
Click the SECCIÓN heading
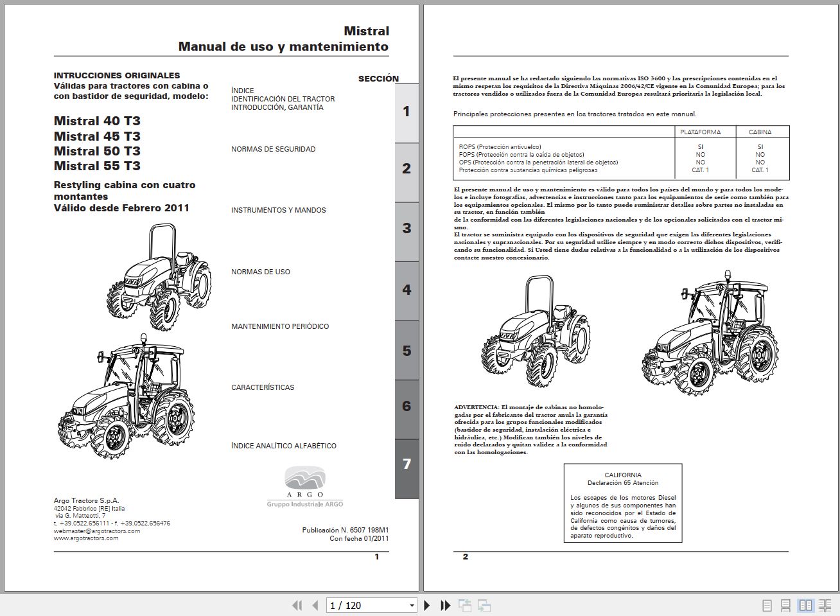pos(378,78)
